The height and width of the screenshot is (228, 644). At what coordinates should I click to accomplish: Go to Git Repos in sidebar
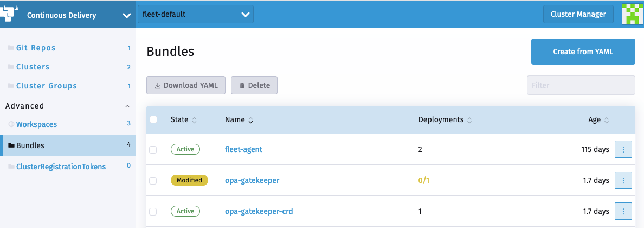point(36,48)
